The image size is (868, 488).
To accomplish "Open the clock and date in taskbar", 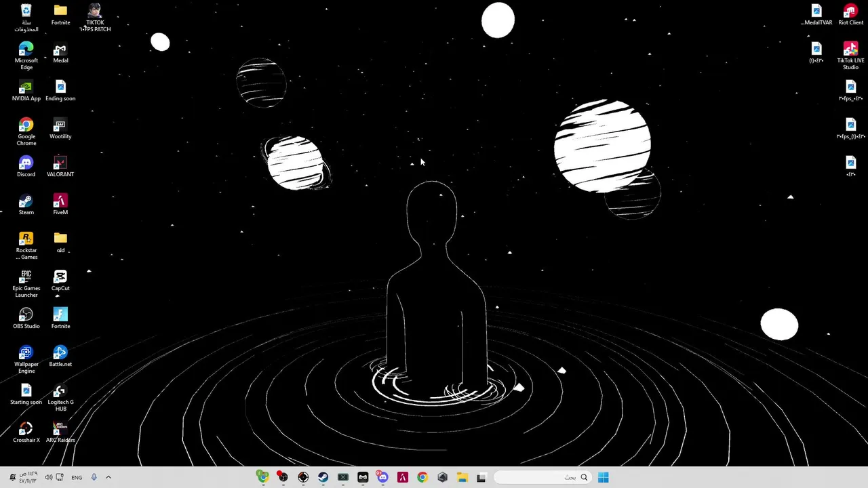I will tap(28, 477).
